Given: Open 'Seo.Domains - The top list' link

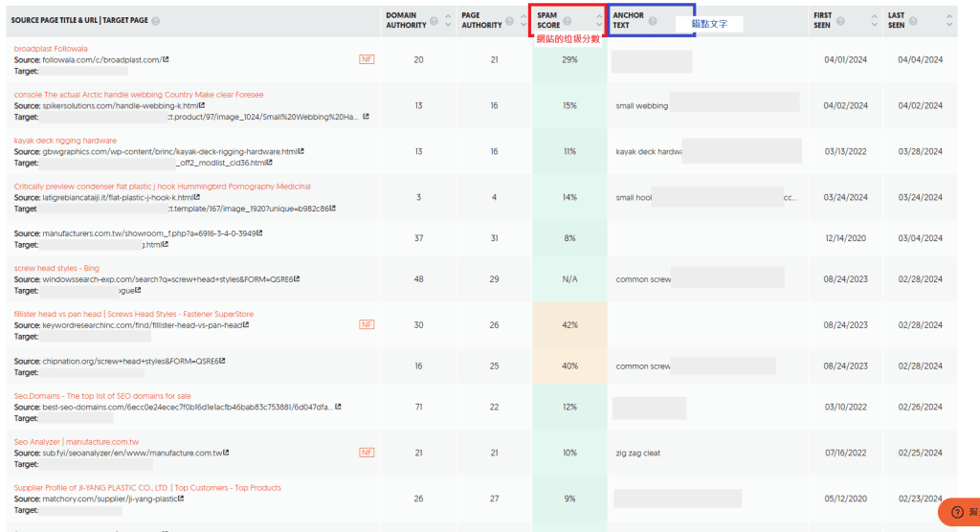Looking at the screenshot, I should [102, 396].
